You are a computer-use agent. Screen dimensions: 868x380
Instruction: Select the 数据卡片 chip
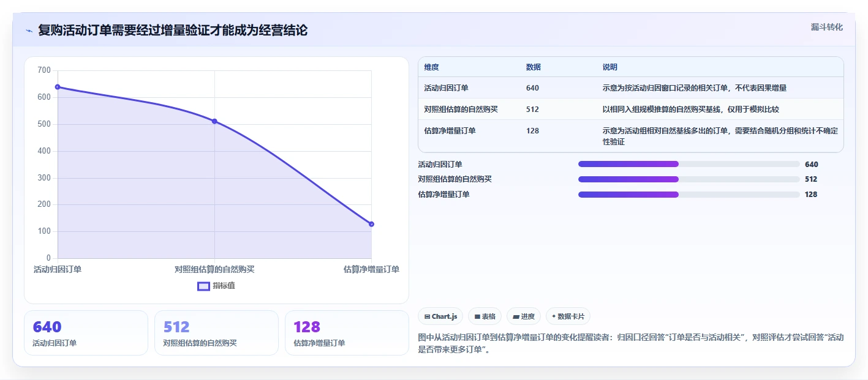tap(568, 316)
